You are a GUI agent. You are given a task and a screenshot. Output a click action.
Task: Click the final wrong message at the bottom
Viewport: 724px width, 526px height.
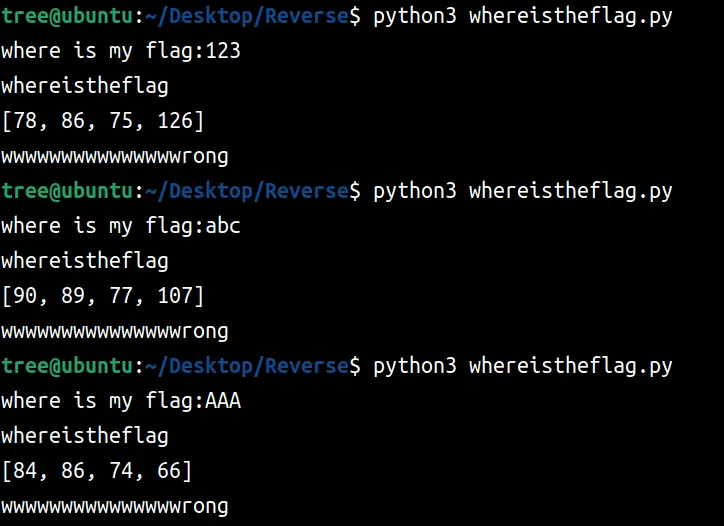pos(115,506)
